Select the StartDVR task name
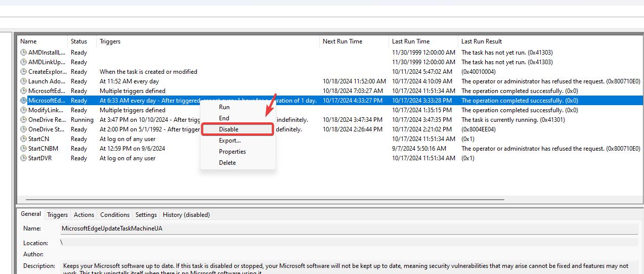Image resolution: width=644 pixels, height=274 pixels. click(40, 158)
